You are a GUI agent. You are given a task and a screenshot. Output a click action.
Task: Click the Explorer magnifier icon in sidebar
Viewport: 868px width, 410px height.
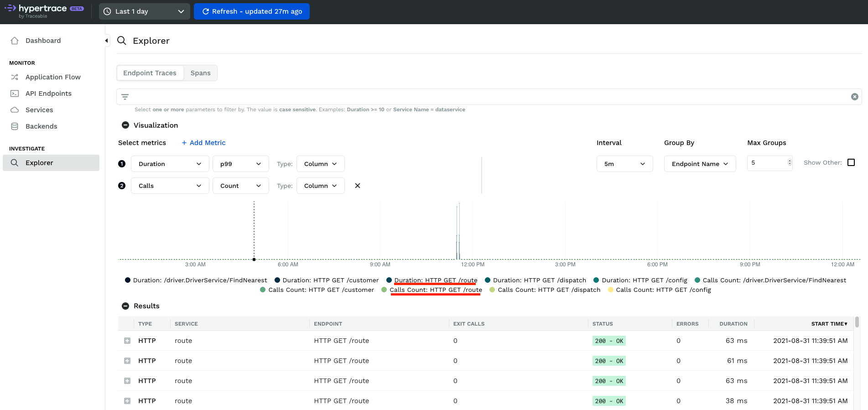point(15,163)
